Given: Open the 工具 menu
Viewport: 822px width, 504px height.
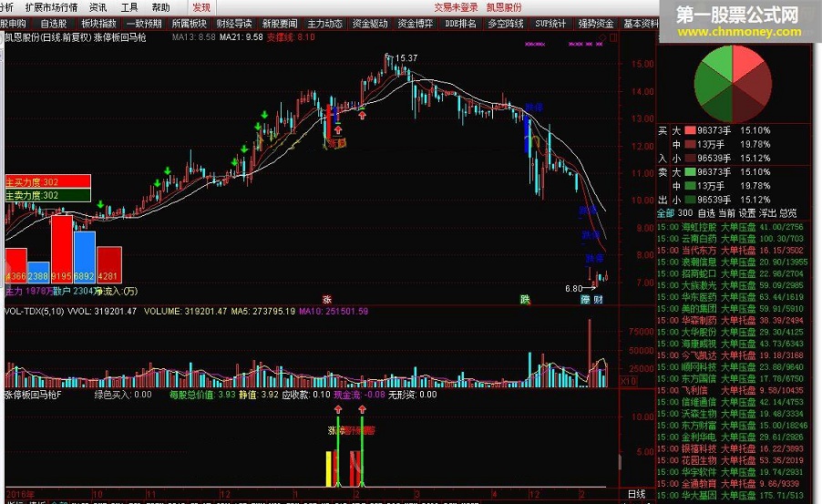Looking at the screenshot, I should [129, 7].
